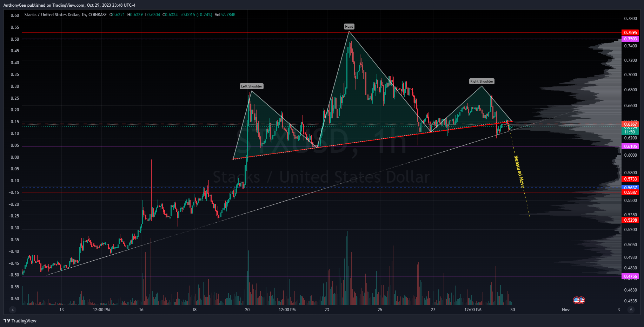Click the Vol52.784K volume readout
The width and height of the screenshot is (644, 327).
tap(225, 15)
